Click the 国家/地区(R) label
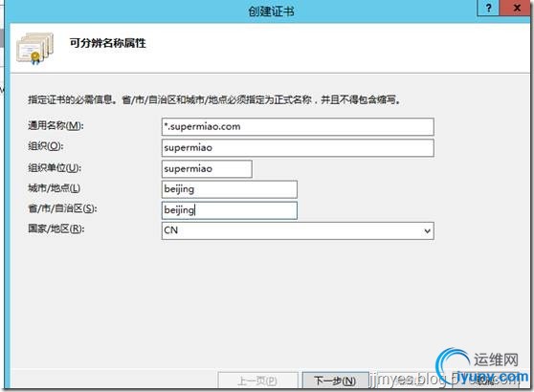Image resolution: width=534 pixels, height=392 pixels. 56,229
